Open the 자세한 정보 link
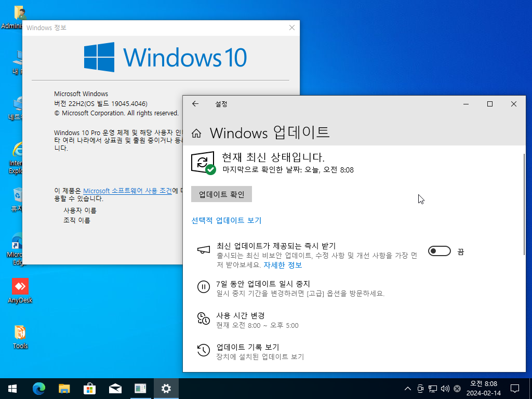This screenshot has width=532, height=399. pyautogui.click(x=283, y=265)
